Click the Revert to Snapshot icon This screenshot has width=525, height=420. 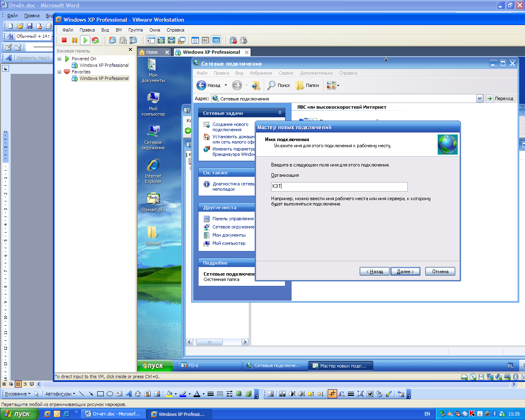123,40
